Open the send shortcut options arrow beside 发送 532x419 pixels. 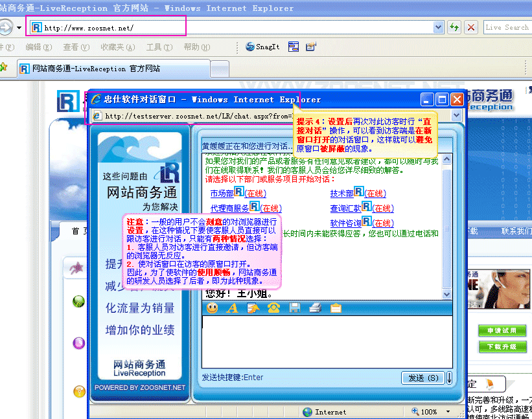449,378
